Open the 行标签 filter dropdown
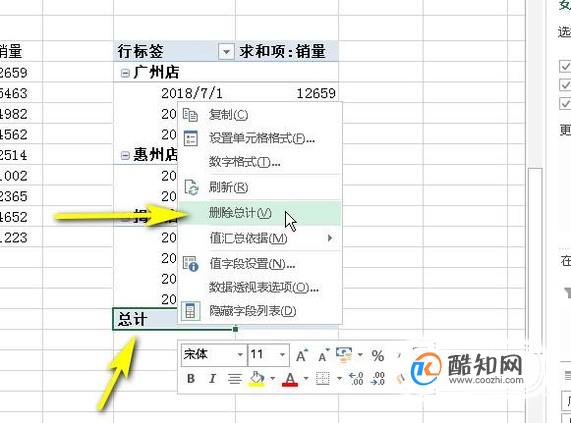Viewport: 571px width, 423px height. [x=226, y=51]
